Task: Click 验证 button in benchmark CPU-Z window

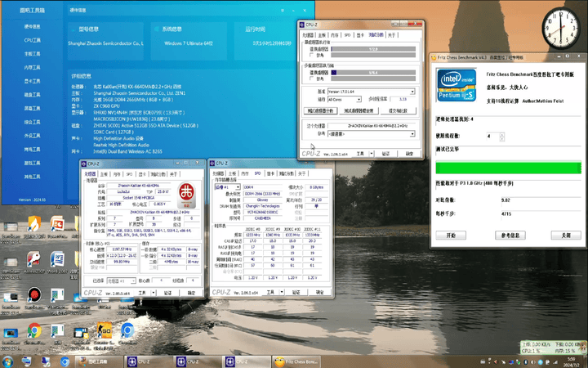Action: point(385,154)
